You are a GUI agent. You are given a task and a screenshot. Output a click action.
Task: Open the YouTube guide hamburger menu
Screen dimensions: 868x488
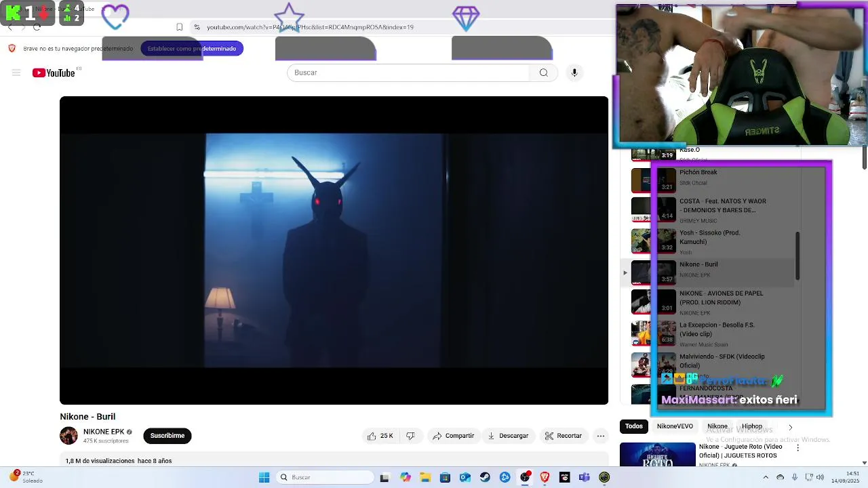point(16,73)
